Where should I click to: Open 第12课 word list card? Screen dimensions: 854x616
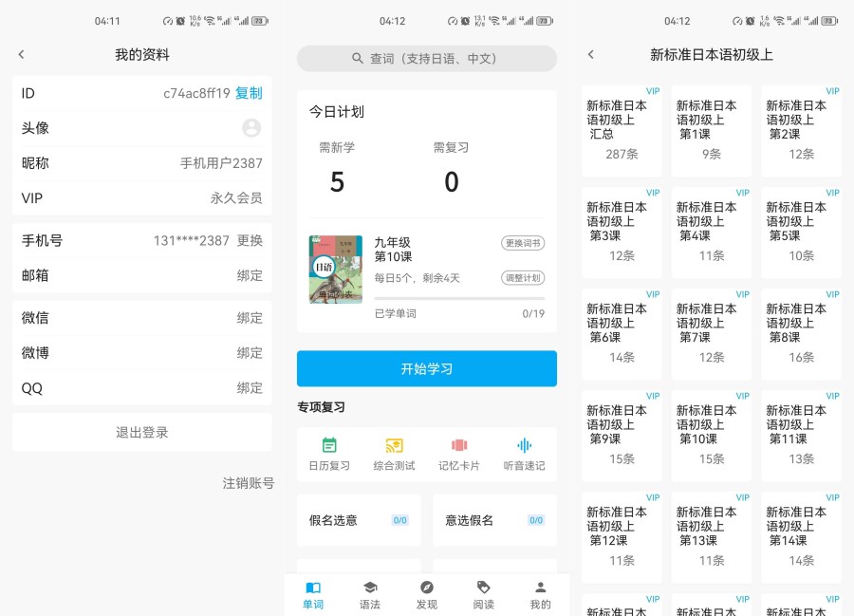pyautogui.click(x=622, y=537)
